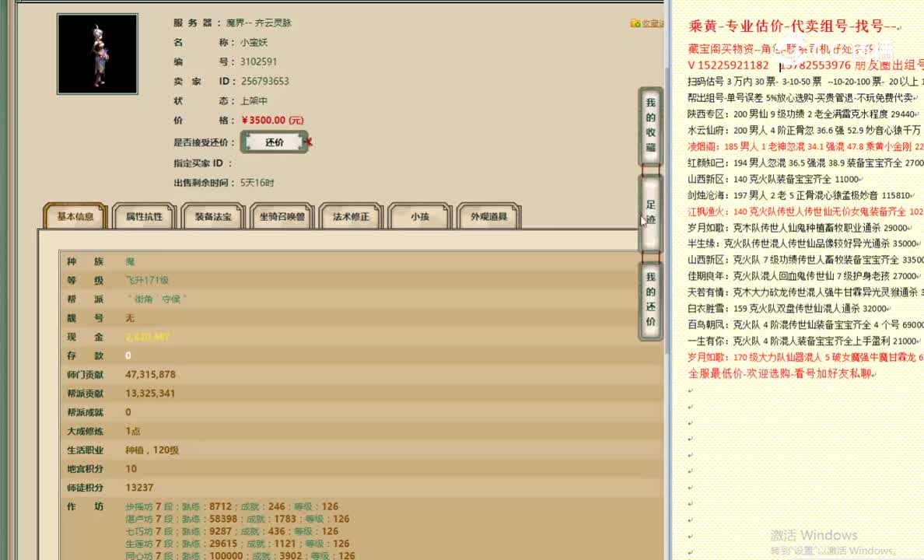Open the 足迹 history side button
The width and height of the screenshot is (924, 560).
(x=650, y=212)
